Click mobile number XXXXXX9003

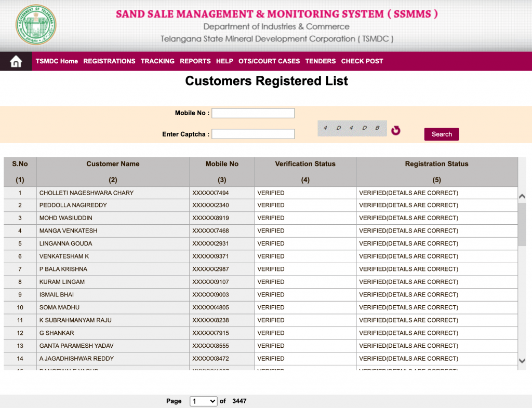click(210, 295)
